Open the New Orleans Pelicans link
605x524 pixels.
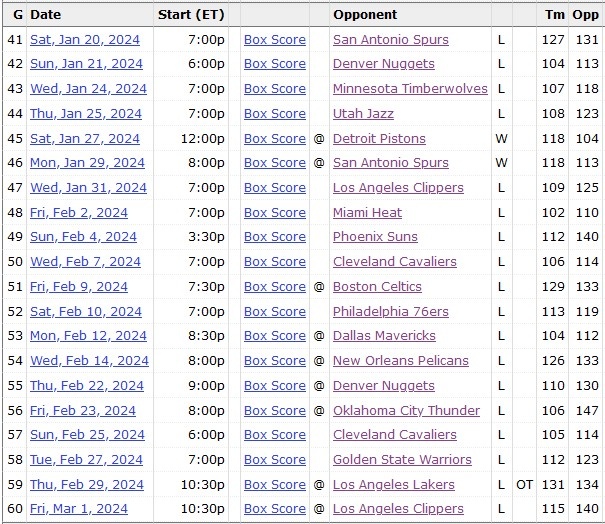click(400, 361)
